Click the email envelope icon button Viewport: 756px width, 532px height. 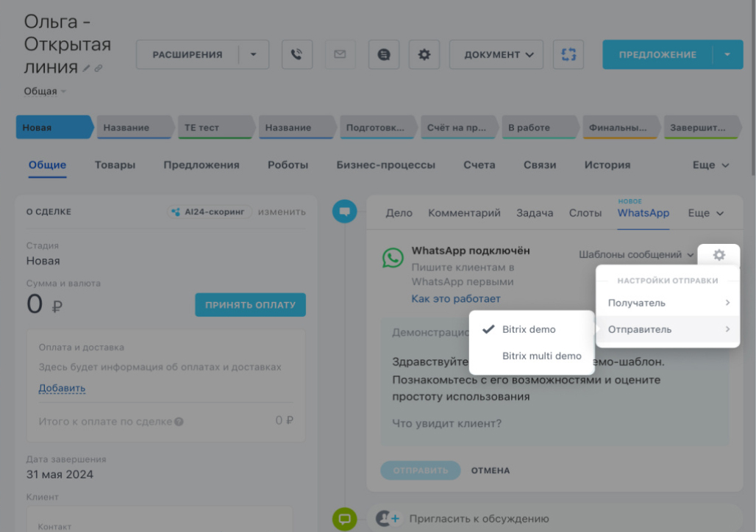tap(340, 54)
